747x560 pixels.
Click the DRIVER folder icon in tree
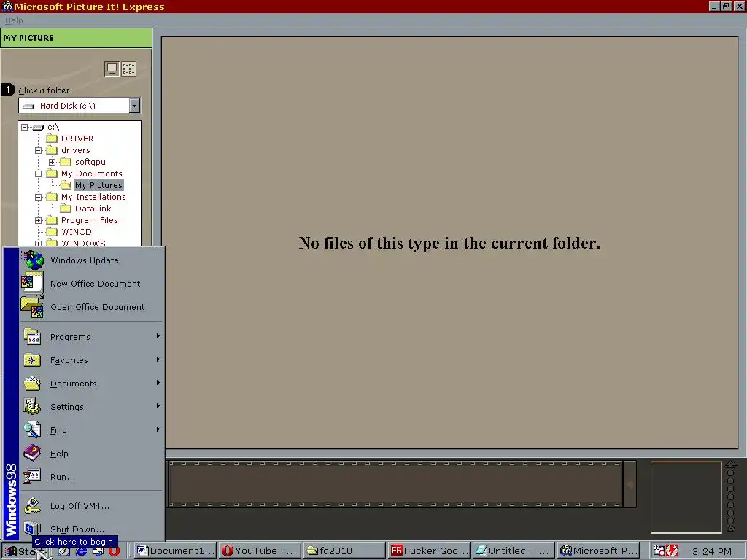[x=52, y=139]
